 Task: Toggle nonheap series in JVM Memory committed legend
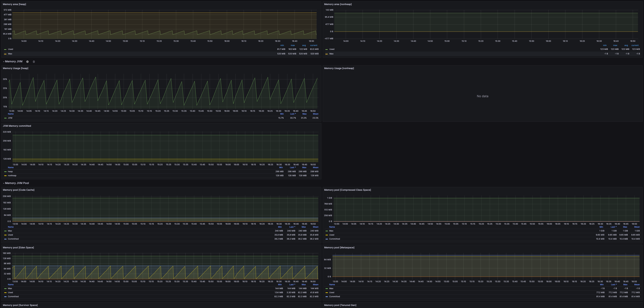[x=12, y=176]
